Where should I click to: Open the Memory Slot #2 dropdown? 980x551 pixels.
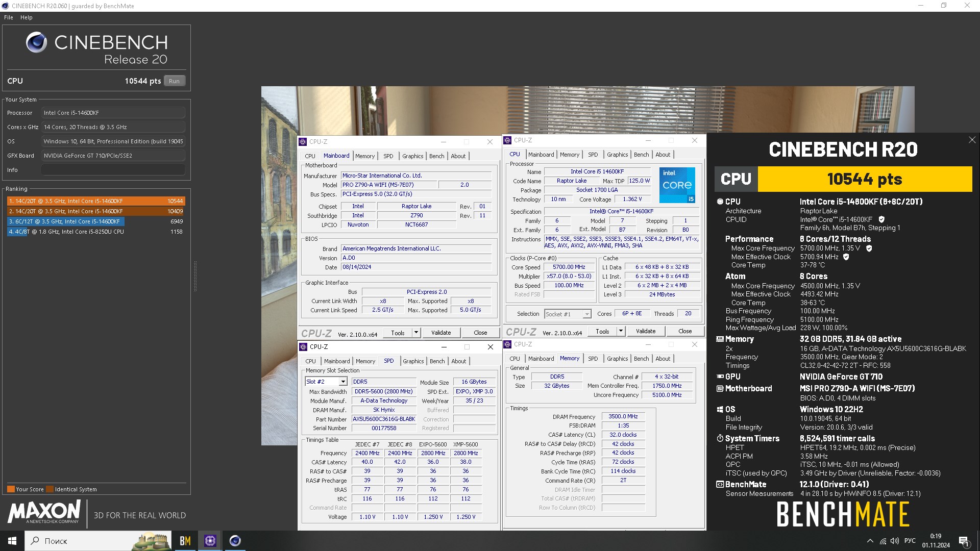(x=343, y=382)
